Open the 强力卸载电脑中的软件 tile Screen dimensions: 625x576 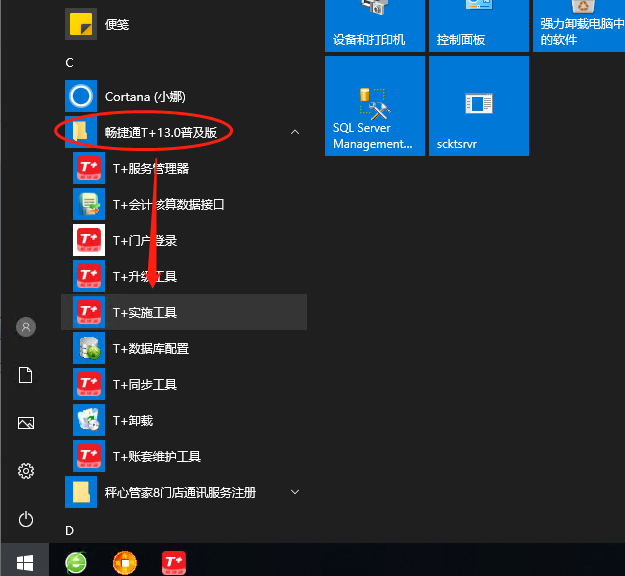tap(579, 26)
